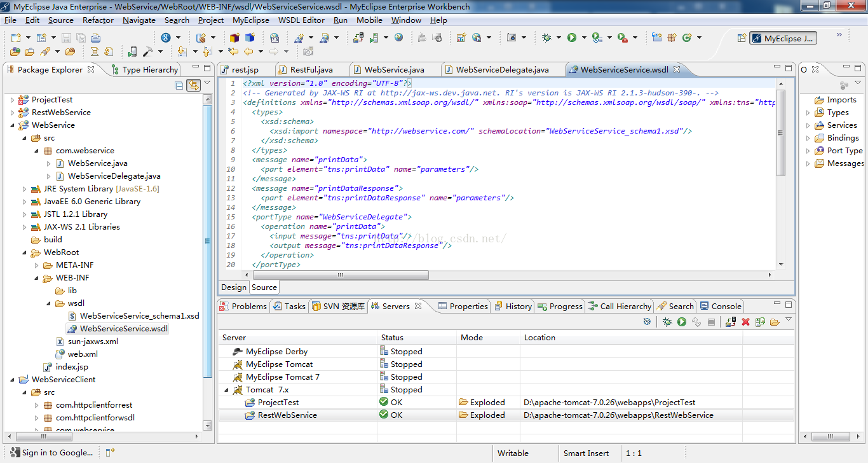Open Servers view menu triangle
Viewport: 868px width, 463px height.
789,319
